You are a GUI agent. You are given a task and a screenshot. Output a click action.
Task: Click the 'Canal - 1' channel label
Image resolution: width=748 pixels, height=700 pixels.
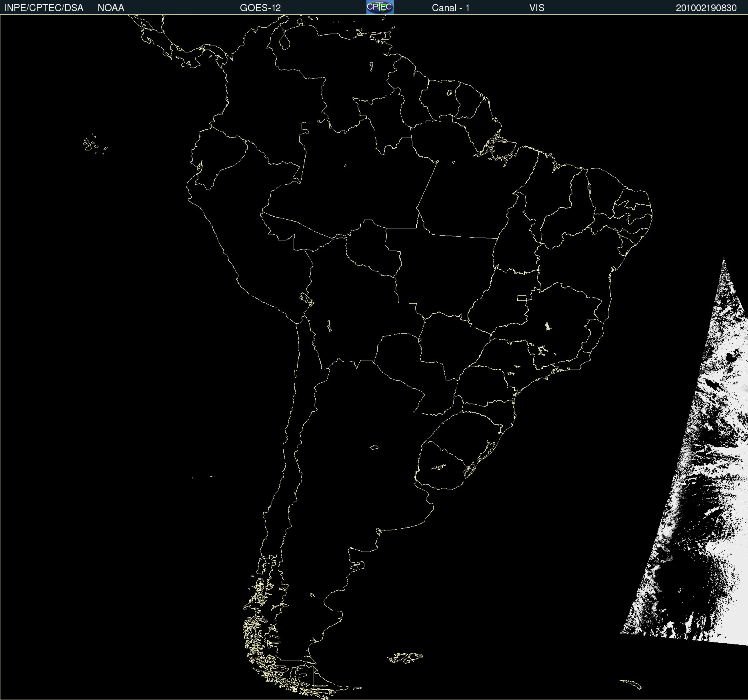pos(450,8)
